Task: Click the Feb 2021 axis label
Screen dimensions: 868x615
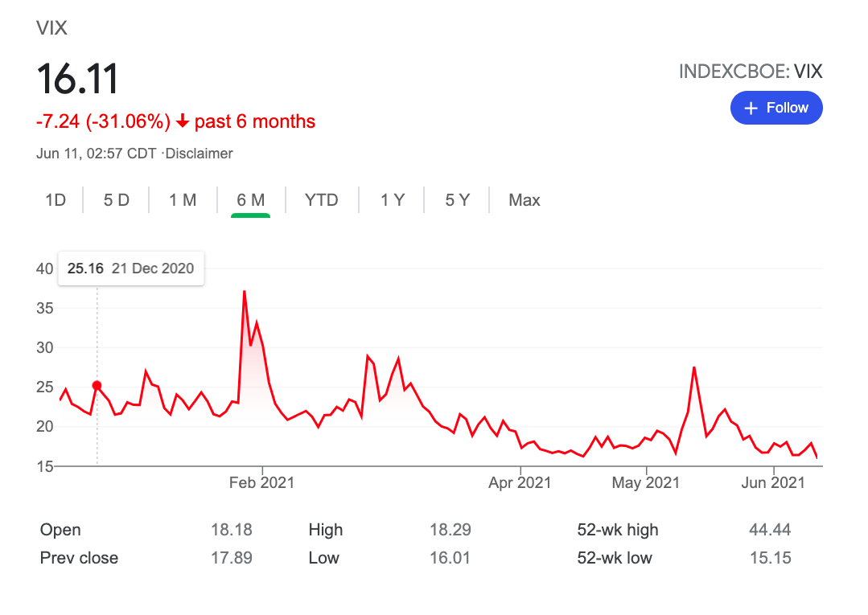Action: pyautogui.click(x=261, y=483)
